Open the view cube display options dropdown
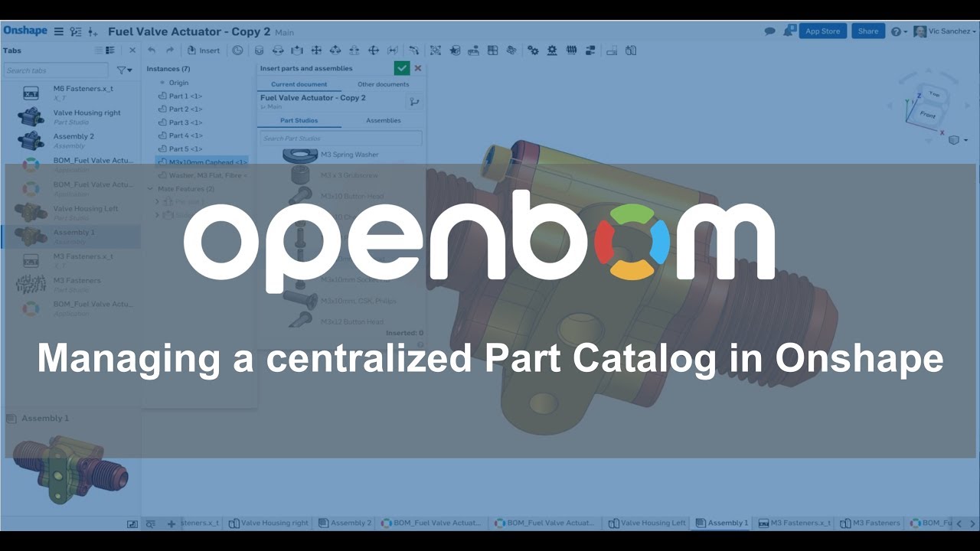980x551 pixels. (958, 140)
